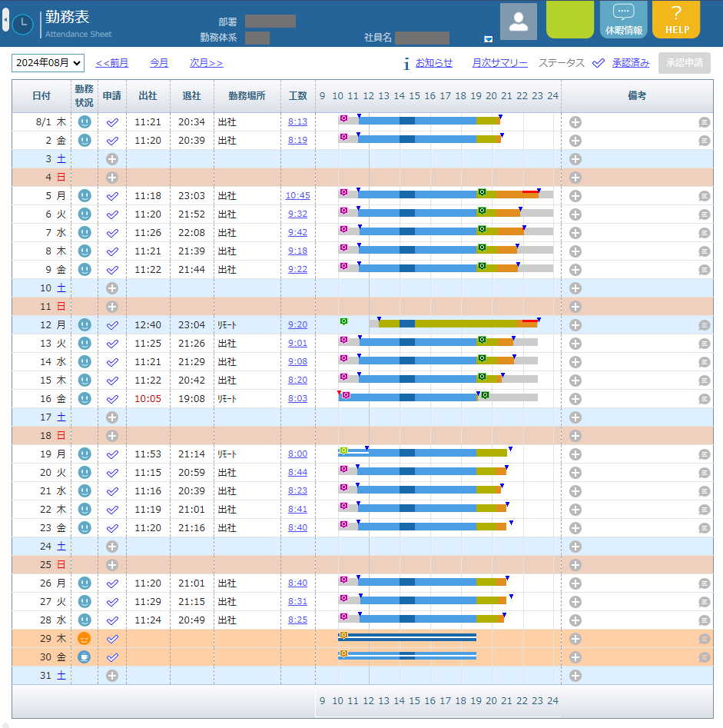This screenshot has width=723, height=728.
Task: Open the 2024年08月 month dropdown
Action: point(48,63)
